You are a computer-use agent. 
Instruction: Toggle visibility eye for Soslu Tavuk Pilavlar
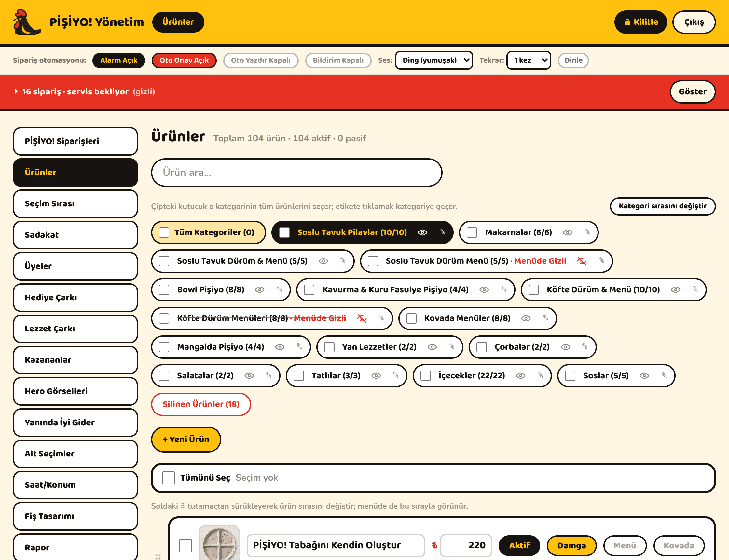click(x=422, y=232)
